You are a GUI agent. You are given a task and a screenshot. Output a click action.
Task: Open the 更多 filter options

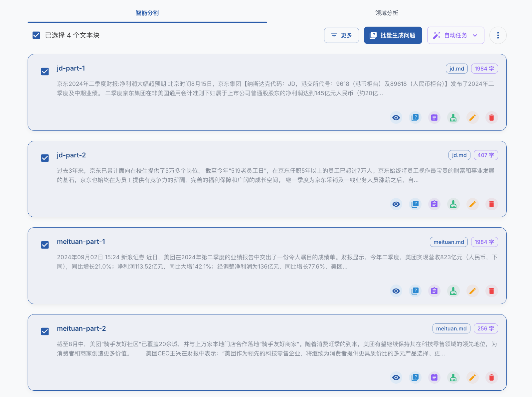pyautogui.click(x=341, y=35)
